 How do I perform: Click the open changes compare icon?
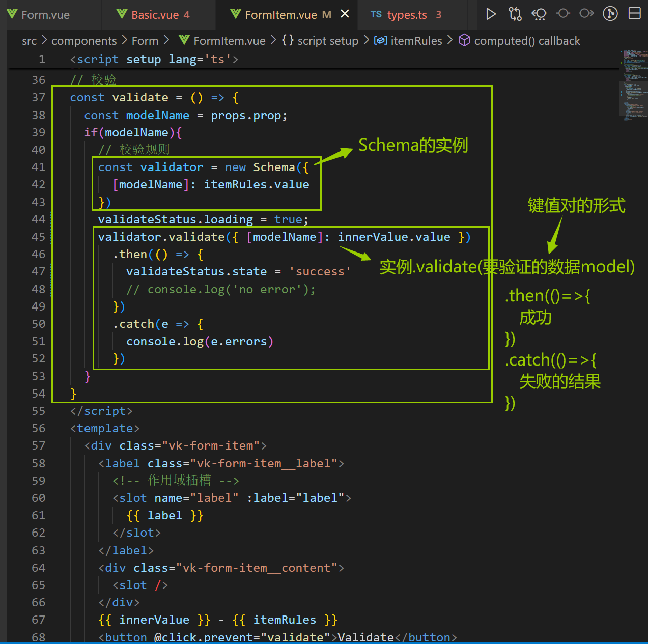[515, 14]
